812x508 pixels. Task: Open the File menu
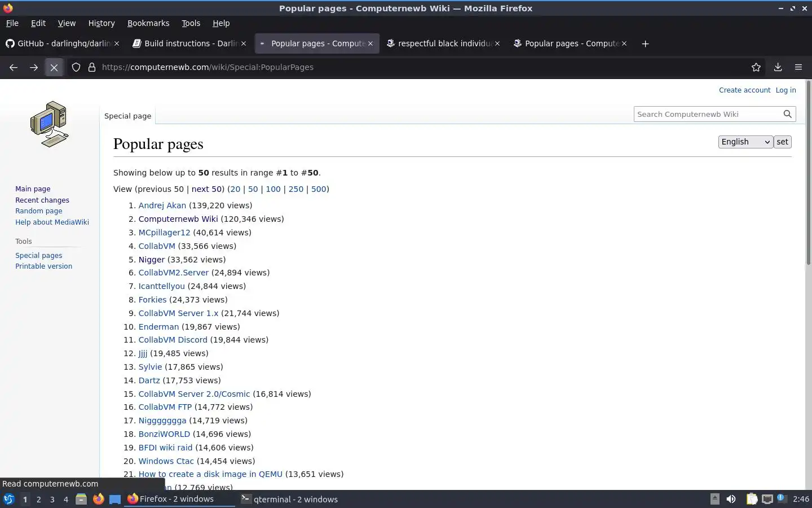pos(12,23)
